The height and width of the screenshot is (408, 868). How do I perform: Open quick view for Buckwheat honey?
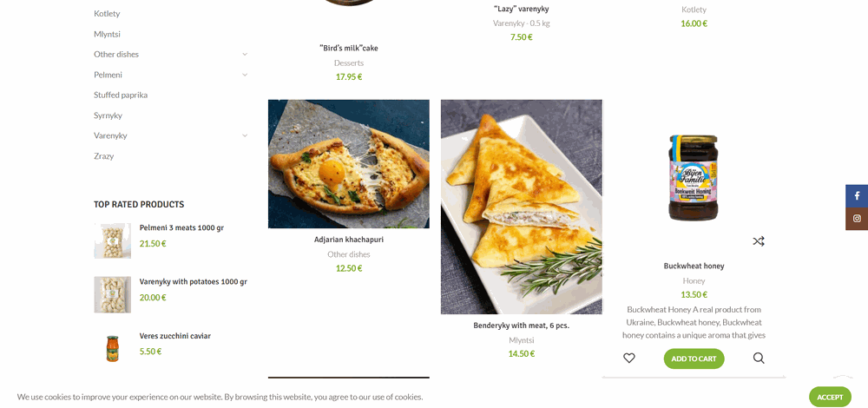(x=759, y=358)
